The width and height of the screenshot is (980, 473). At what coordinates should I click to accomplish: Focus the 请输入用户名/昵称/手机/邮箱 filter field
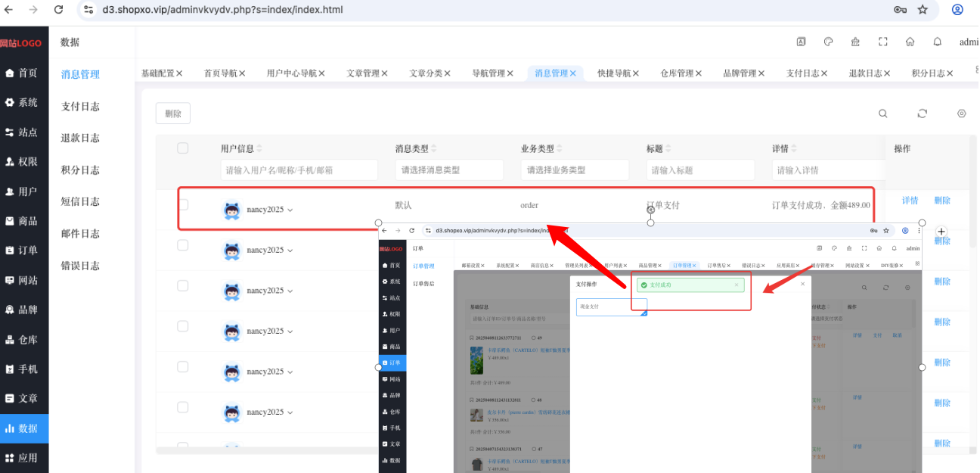pos(299,170)
